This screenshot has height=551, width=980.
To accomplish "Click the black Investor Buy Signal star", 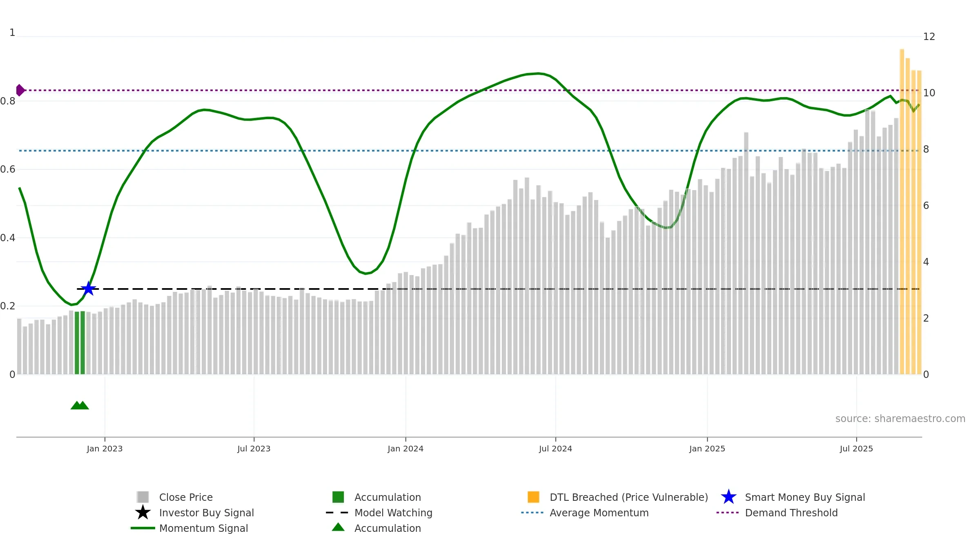I will tap(143, 513).
